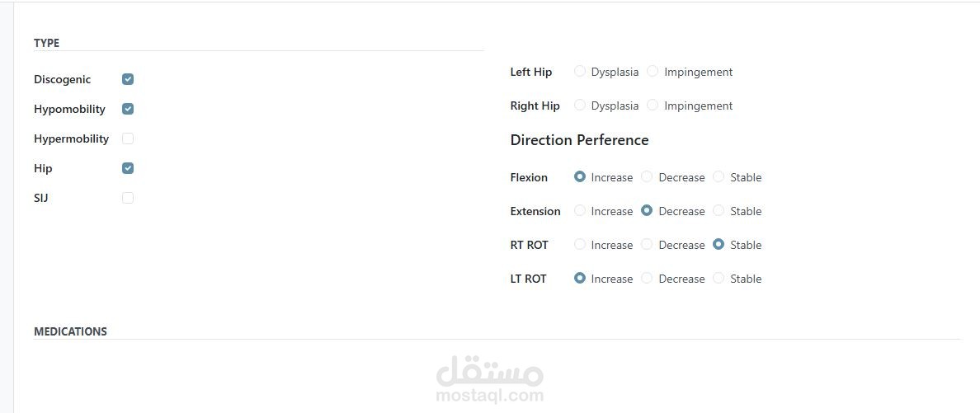Select Impingement for Left Hip
This screenshot has width=980, height=413.
(x=653, y=71)
